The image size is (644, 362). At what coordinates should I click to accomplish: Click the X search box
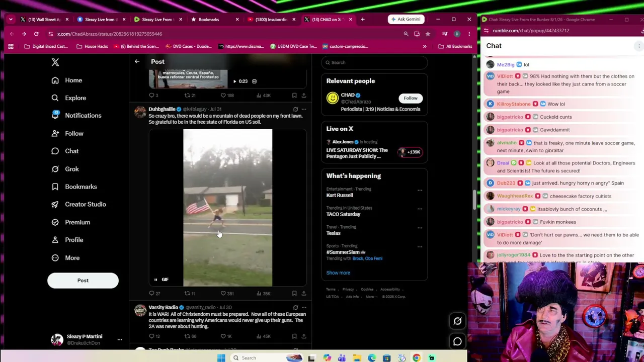374,62
